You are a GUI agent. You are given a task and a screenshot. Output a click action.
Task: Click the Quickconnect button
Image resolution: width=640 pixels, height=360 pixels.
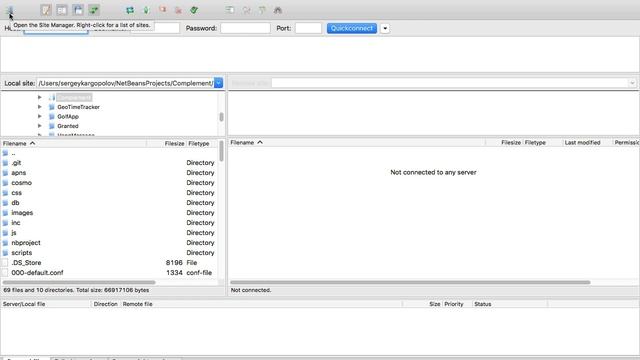(x=352, y=28)
